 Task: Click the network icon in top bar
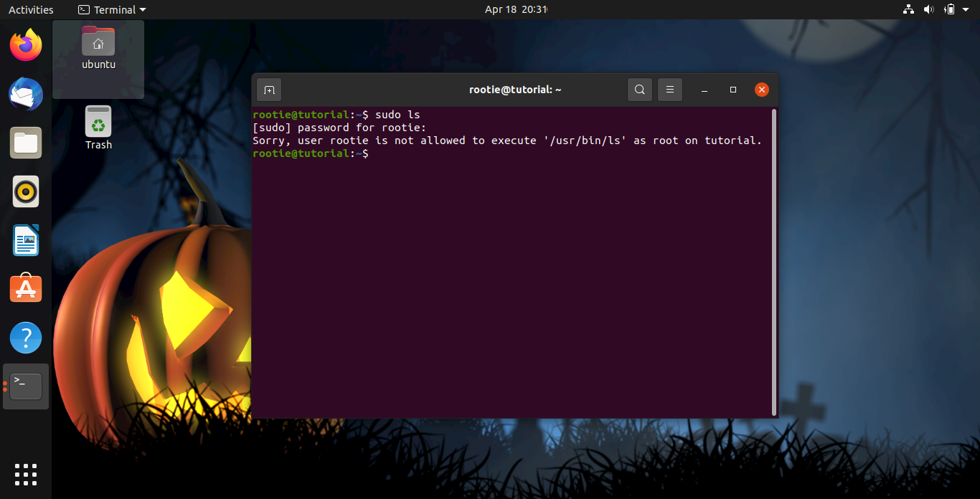908,9
